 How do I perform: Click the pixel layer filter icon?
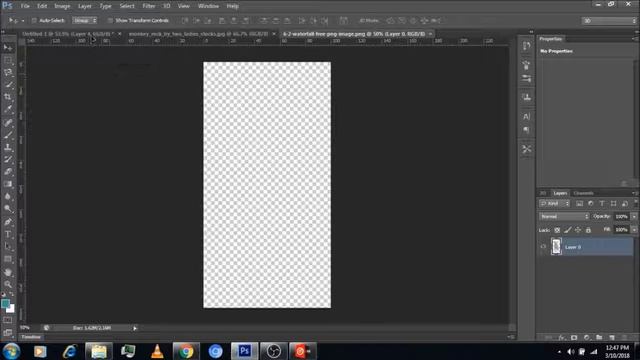pos(579,203)
